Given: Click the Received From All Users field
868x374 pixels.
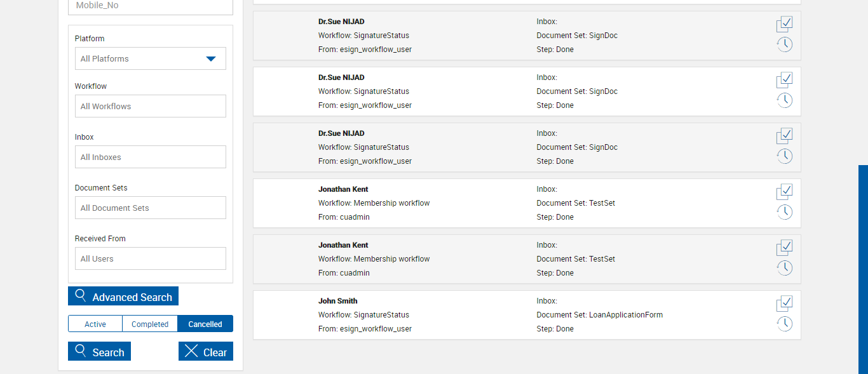Looking at the screenshot, I should (x=151, y=258).
